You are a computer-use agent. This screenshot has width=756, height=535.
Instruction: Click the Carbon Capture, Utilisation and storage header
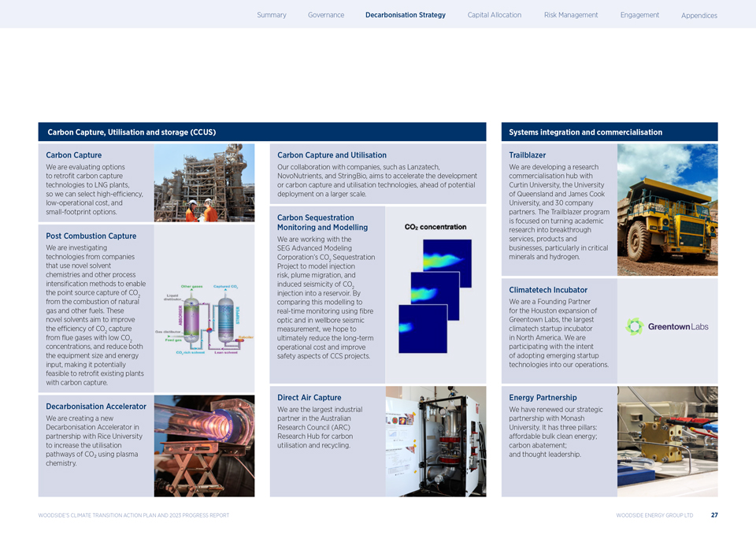[132, 132]
